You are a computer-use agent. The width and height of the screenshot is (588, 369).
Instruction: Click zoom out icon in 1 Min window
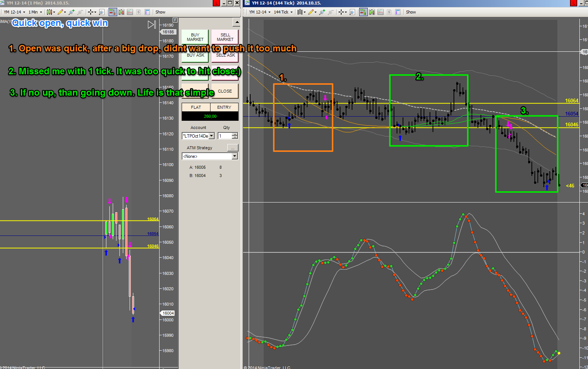(x=80, y=12)
